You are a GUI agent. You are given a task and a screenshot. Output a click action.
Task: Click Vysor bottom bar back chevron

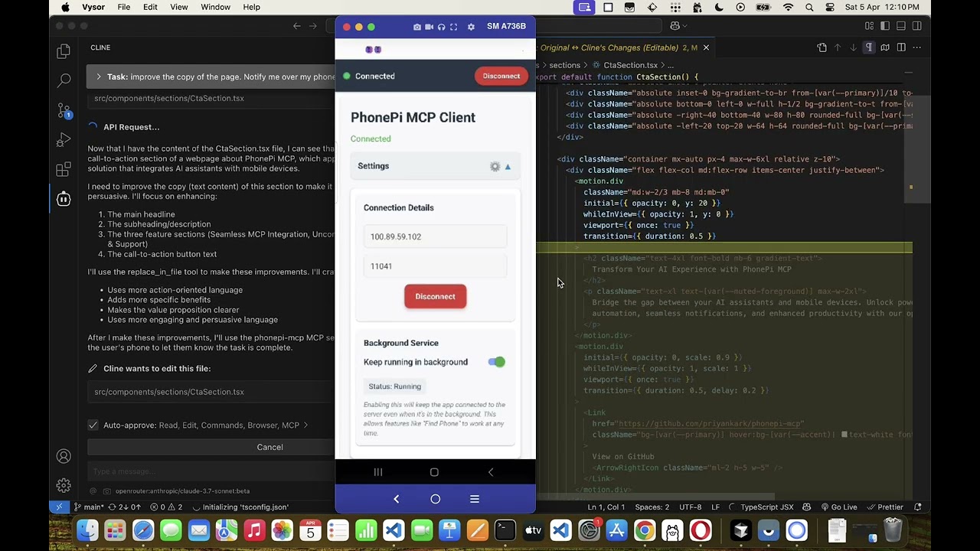pos(396,499)
